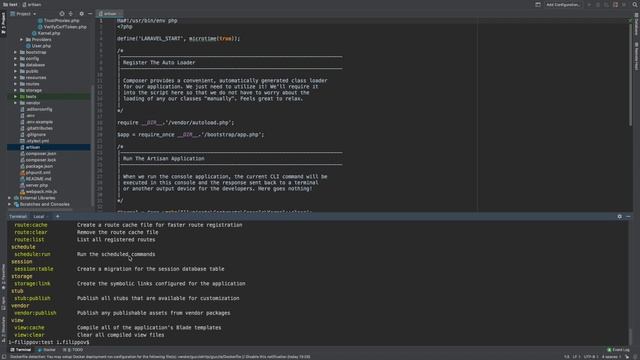Click Expand/Collapse All icon in Project panel
Image resolution: width=640 pixels, height=360 pixels.
[x=71, y=13]
